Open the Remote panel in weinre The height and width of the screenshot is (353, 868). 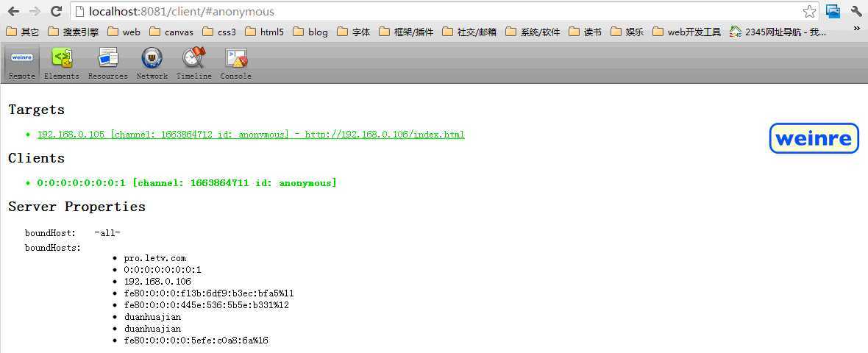[x=21, y=63]
